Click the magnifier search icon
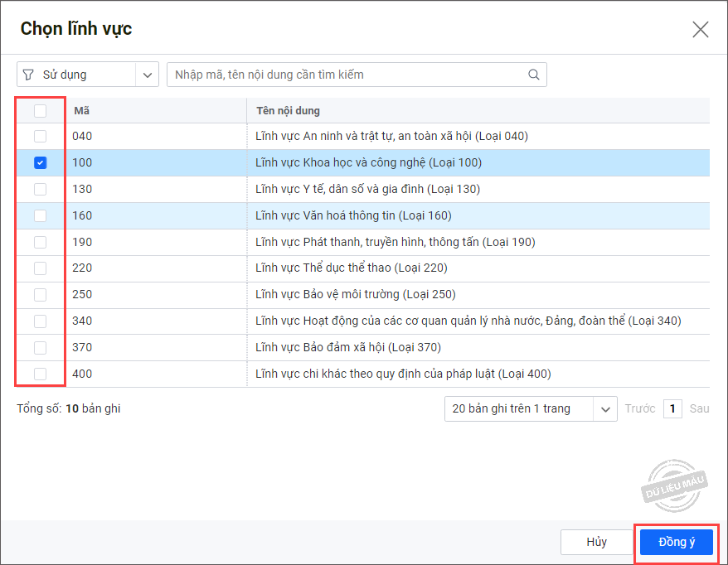This screenshot has width=728, height=565. click(534, 75)
